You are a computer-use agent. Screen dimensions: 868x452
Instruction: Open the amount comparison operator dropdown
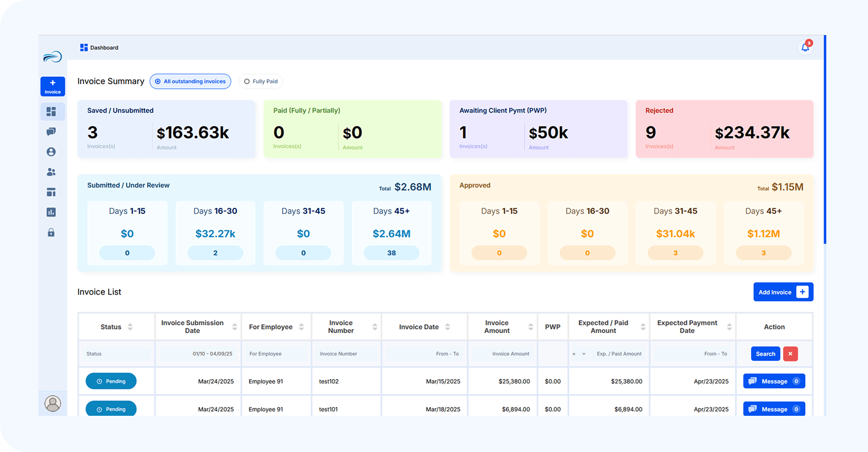(x=579, y=354)
